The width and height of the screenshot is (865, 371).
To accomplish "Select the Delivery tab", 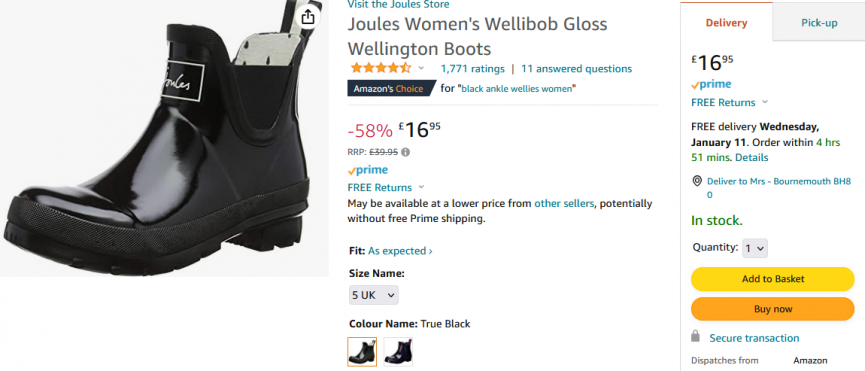I will coord(726,23).
